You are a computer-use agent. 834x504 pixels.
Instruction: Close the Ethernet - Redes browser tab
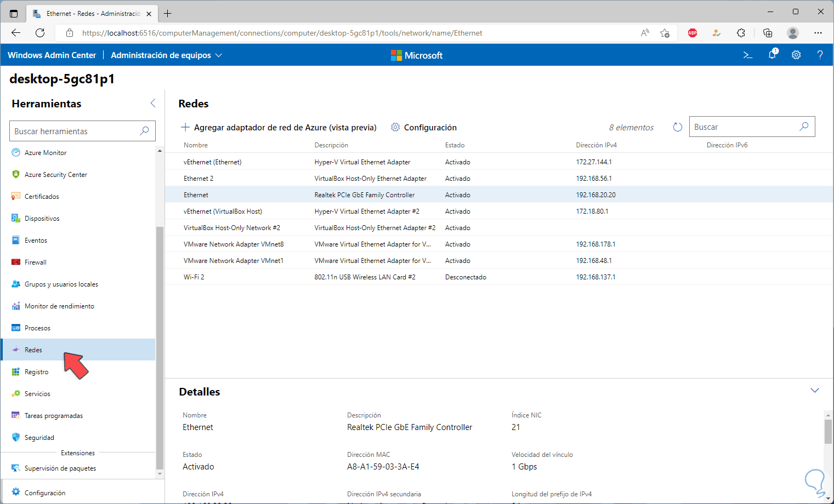(149, 14)
